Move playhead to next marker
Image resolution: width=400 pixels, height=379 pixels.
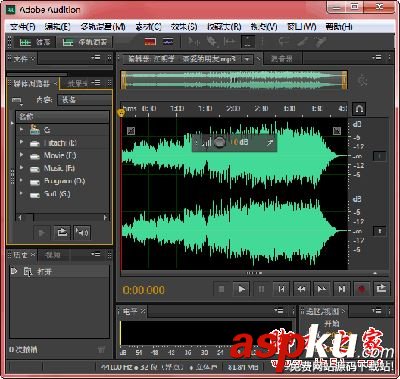click(x=342, y=289)
